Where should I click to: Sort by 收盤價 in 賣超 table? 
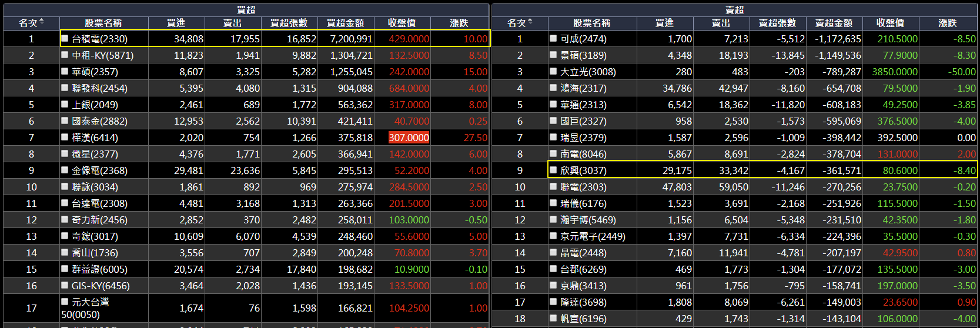pos(890,23)
